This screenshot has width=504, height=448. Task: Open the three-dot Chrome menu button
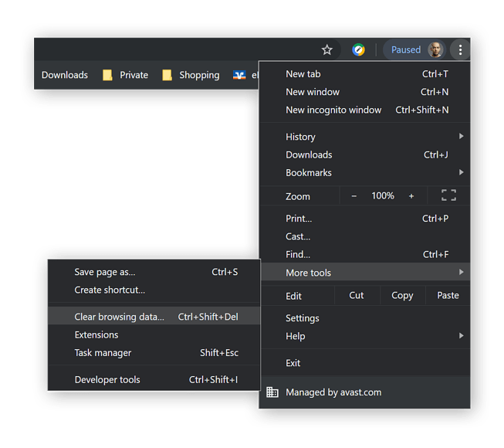tap(460, 50)
